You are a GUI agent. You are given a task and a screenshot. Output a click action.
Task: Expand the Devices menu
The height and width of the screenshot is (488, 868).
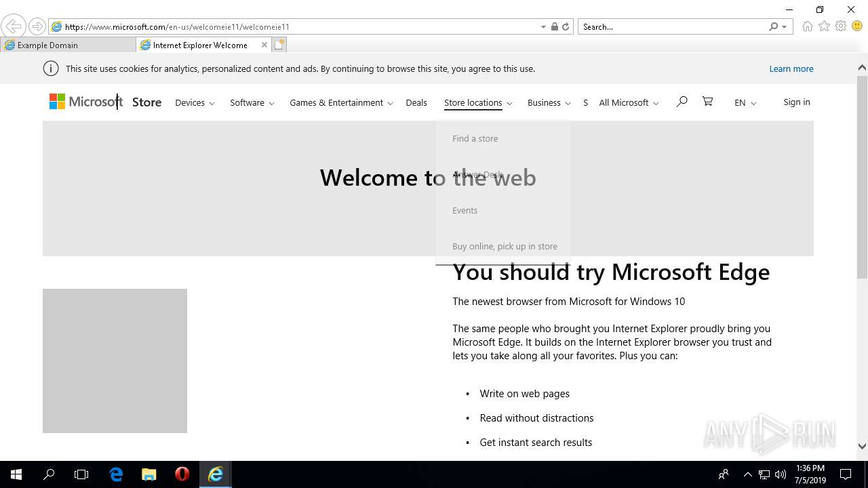[195, 102]
